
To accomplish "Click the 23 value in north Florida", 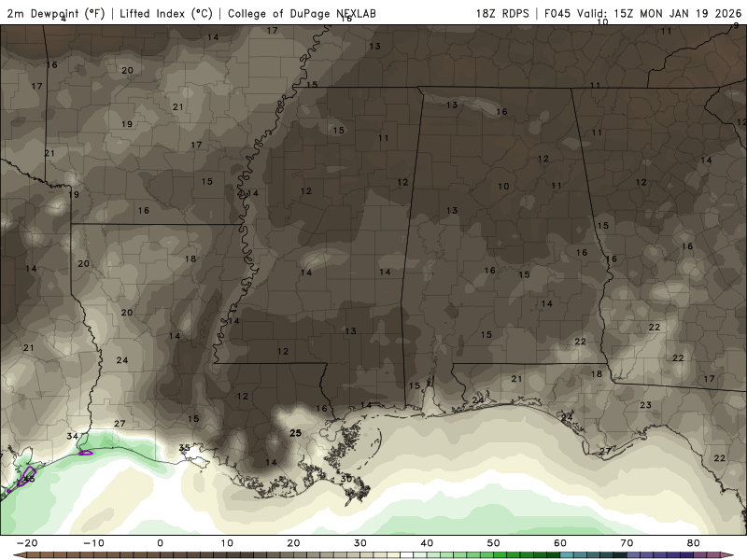I will click(645, 405).
